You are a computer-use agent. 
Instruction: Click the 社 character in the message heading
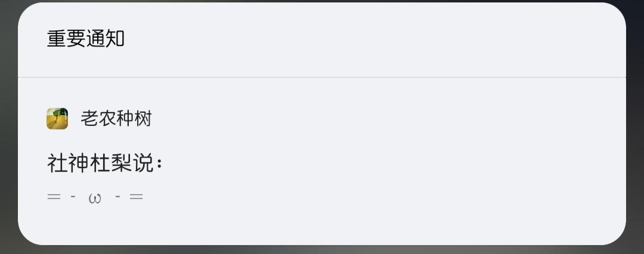coord(57,163)
